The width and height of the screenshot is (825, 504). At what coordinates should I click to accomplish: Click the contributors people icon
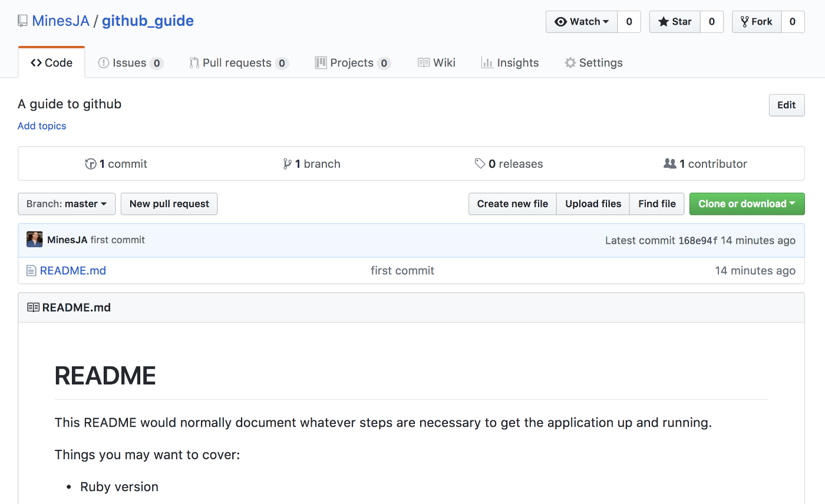(671, 164)
